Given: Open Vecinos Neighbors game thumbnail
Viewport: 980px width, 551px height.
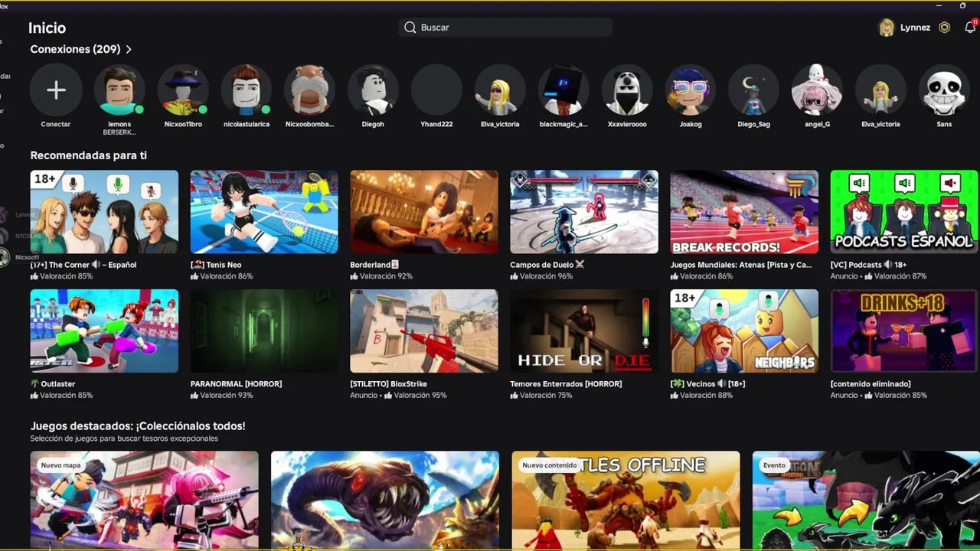Looking at the screenshot, I should coord(744,331).
